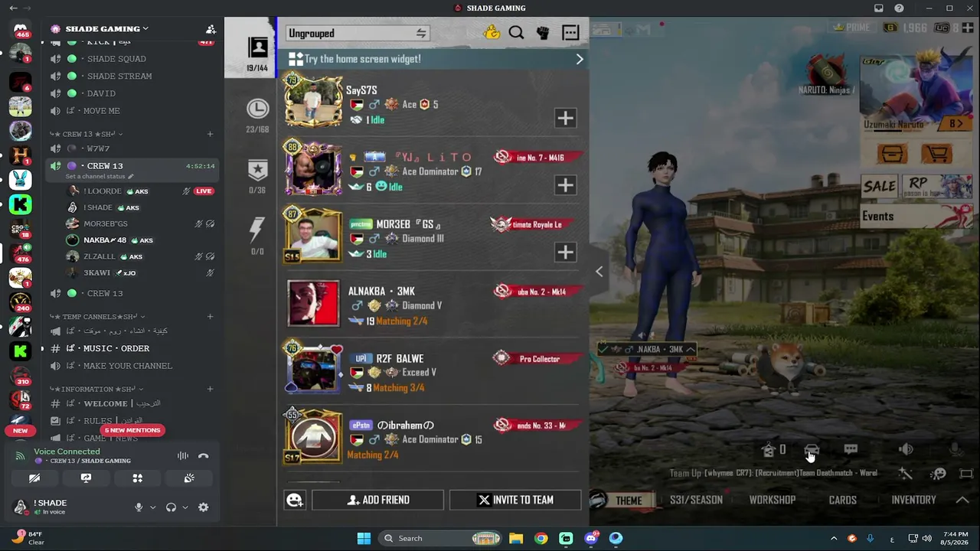Open Discord Activities launcher icon
This screenshot has height=551, width=980.
(x=138, y=478)
